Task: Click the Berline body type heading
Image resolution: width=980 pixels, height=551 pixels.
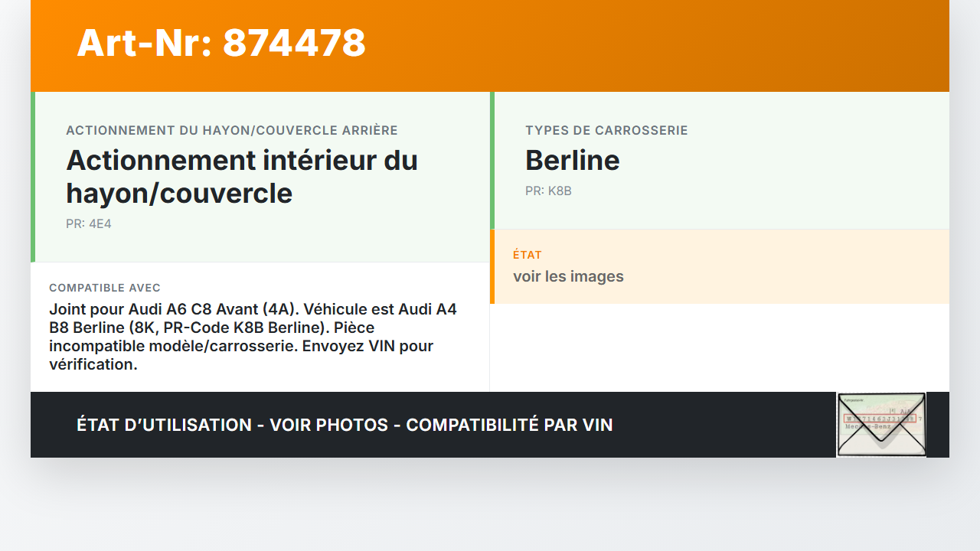Action: [x=573, y=160]
